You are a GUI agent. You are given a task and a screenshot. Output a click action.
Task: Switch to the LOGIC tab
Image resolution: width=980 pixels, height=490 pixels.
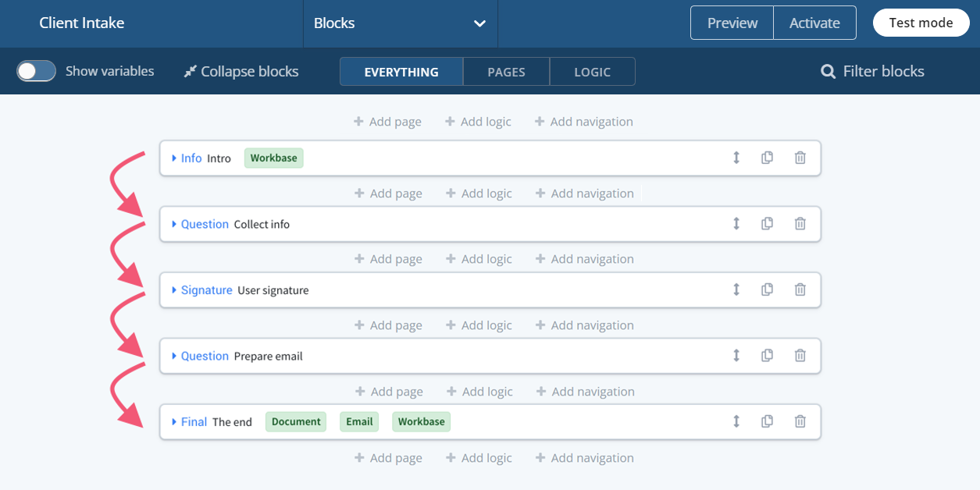[592, 71]
